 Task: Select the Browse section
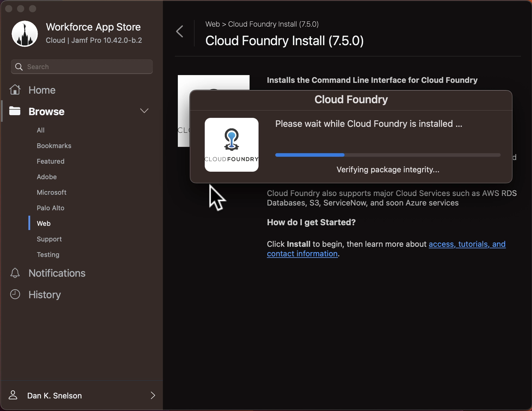(x=47, y=112)
